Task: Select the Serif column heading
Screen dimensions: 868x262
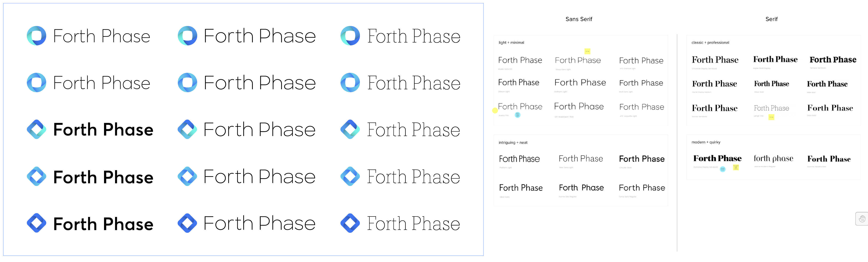Action: point(771,19)
